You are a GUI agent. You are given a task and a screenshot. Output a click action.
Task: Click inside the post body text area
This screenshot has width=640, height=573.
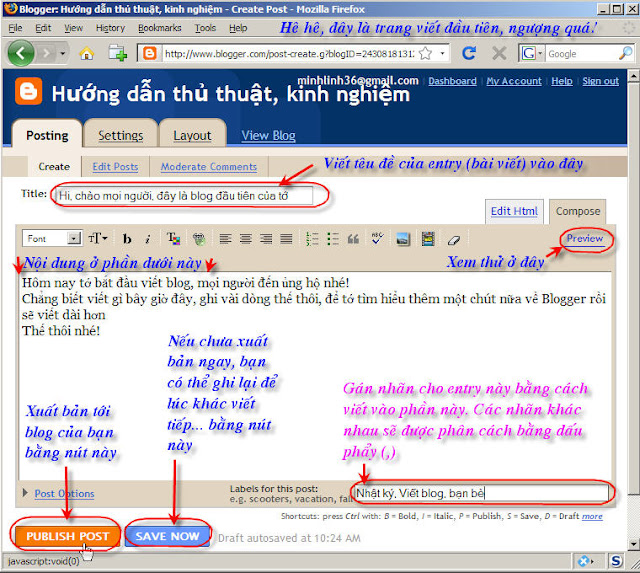point(314,375)
